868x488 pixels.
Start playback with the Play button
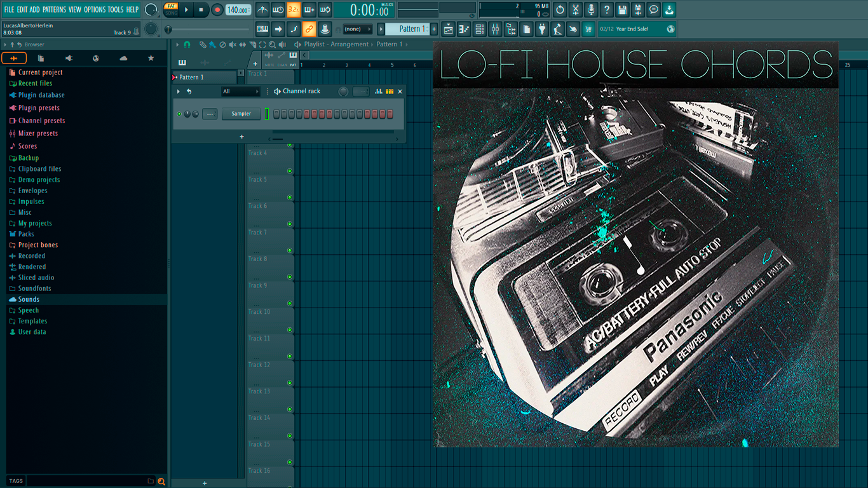click(x=186, y=10)
